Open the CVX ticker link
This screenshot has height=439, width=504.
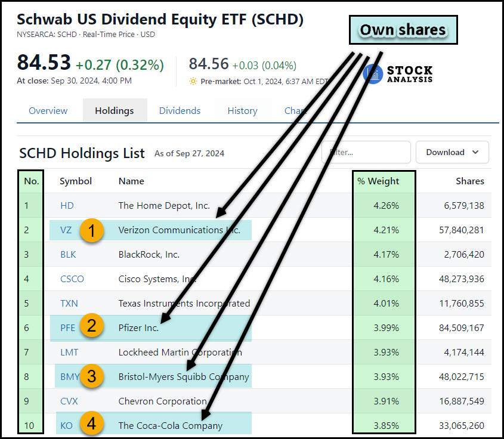point(69,401)
